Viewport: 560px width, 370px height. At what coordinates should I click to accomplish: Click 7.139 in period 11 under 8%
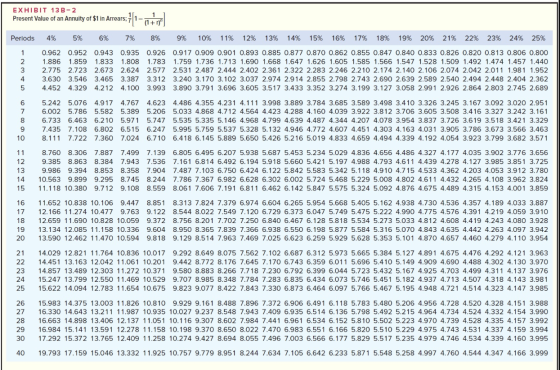click(156, 153)
